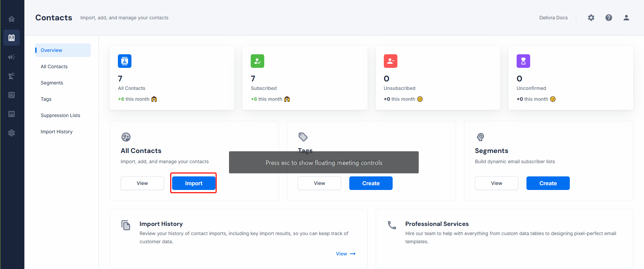Screen dimensions: 644x269
Task: Click the blue All Contacts stat icon
Action: click(x=125, y=61)
